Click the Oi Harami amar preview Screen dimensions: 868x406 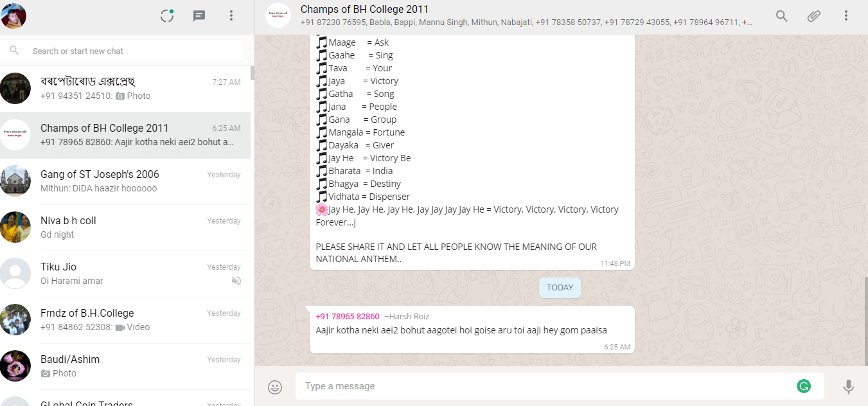[x=72, y=281]
